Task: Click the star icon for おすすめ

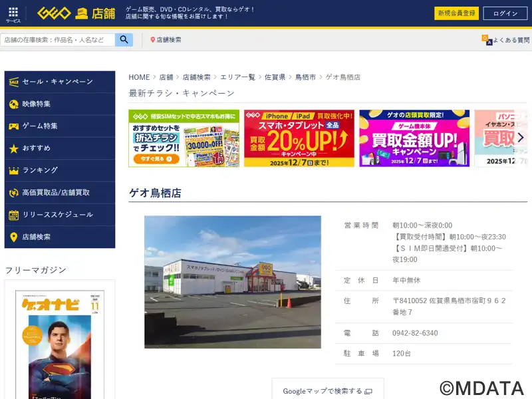Action: coord(13,148)
